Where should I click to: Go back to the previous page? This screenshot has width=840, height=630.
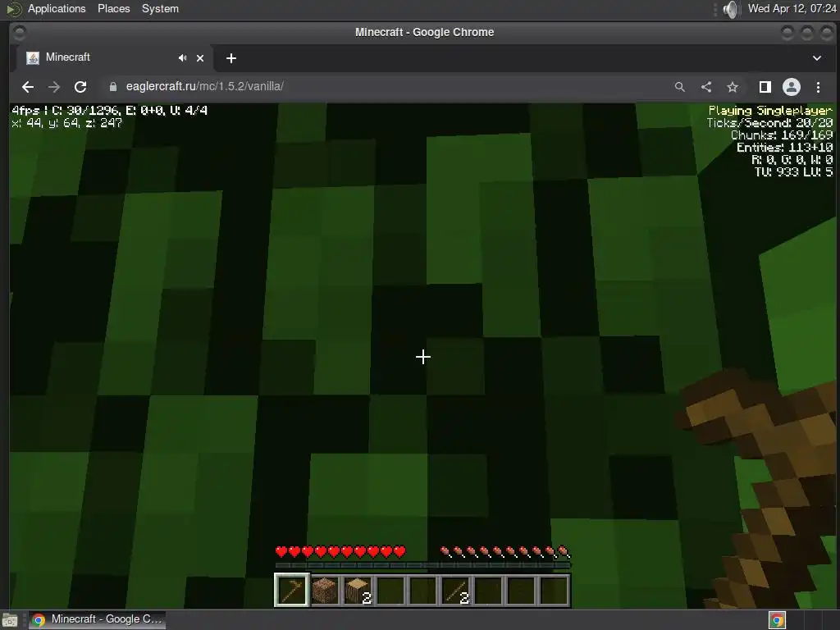[28, 87]
